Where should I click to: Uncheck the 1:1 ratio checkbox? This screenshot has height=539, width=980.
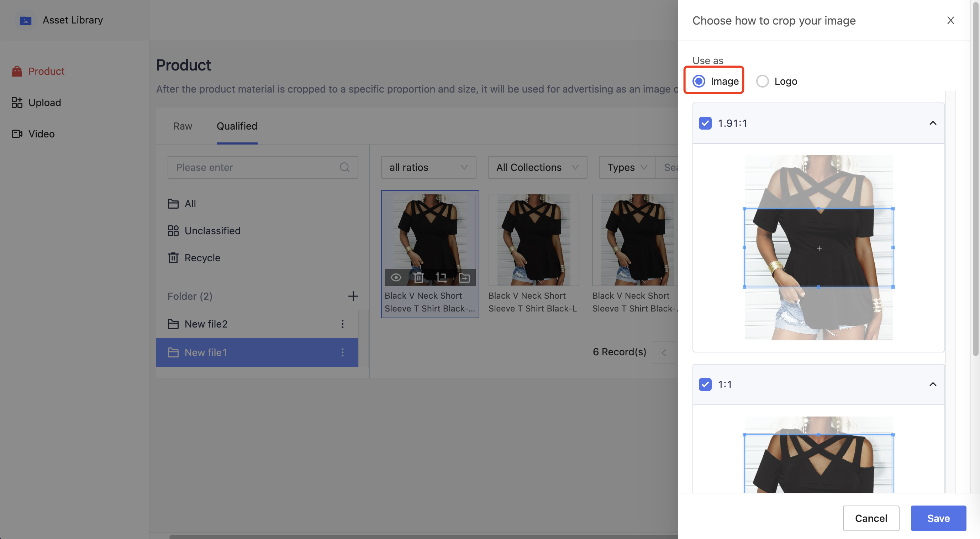[705, 384]
